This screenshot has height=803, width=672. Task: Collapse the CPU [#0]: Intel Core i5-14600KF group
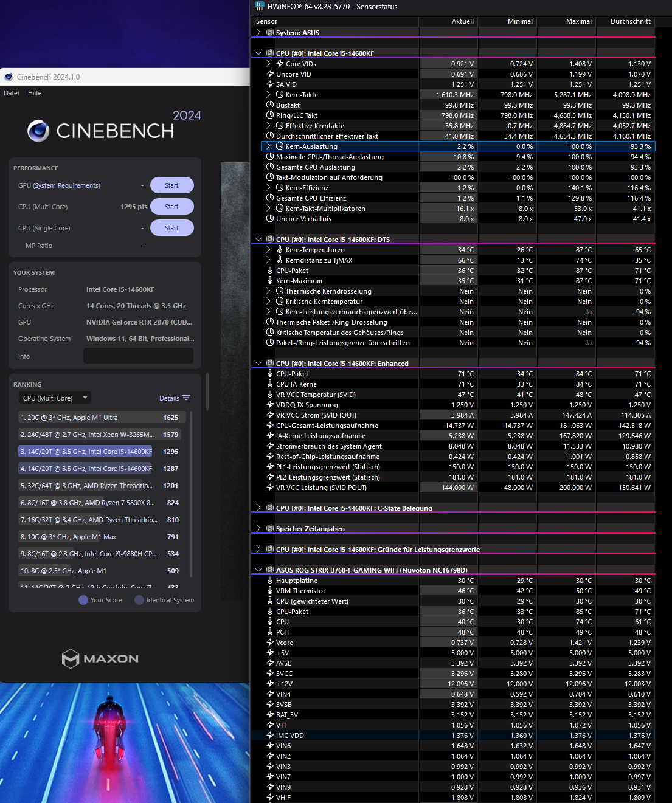coord(258,53)
